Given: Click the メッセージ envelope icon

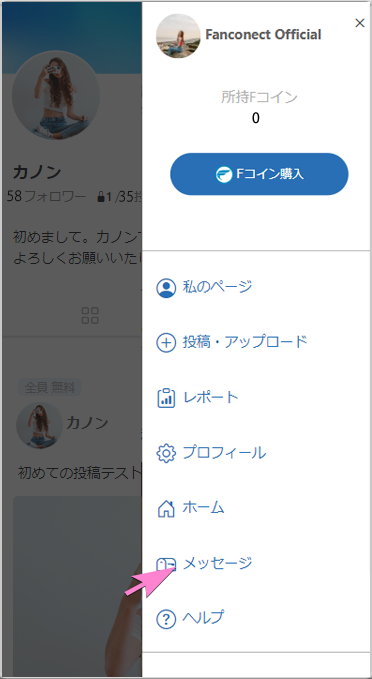Looking at the screenshot, I should coord(166,564).
